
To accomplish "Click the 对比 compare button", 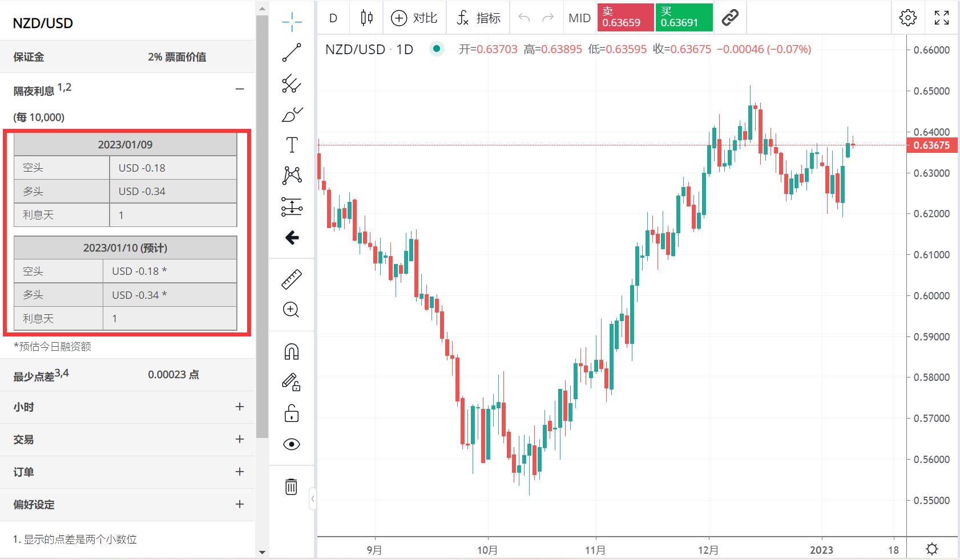I will tap(414, 18).
